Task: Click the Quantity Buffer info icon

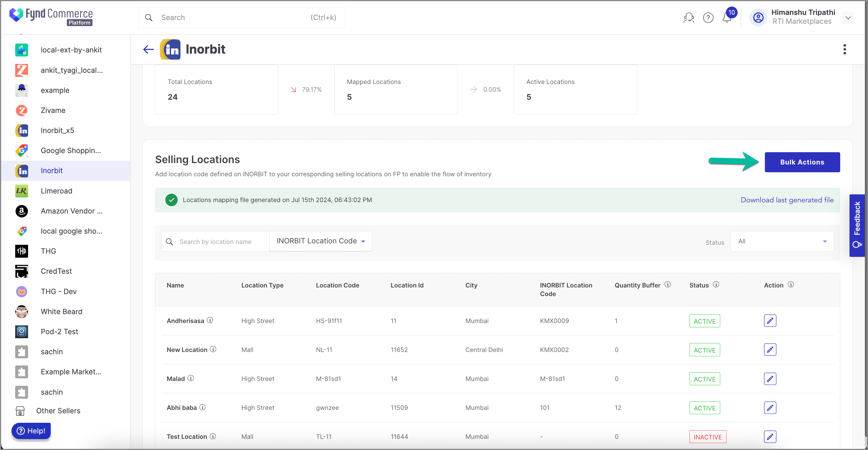Action: [x=667, y=285]
